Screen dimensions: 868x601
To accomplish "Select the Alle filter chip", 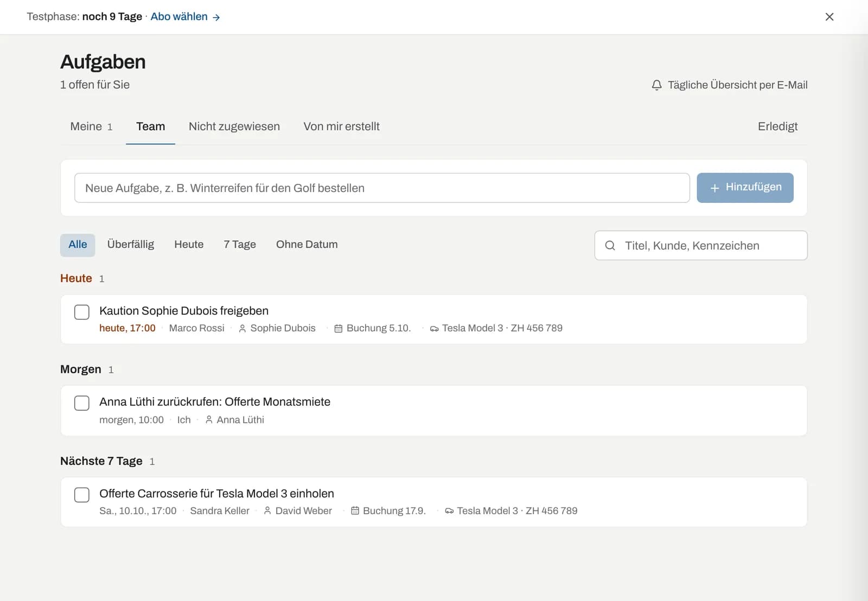I will 78,245.
